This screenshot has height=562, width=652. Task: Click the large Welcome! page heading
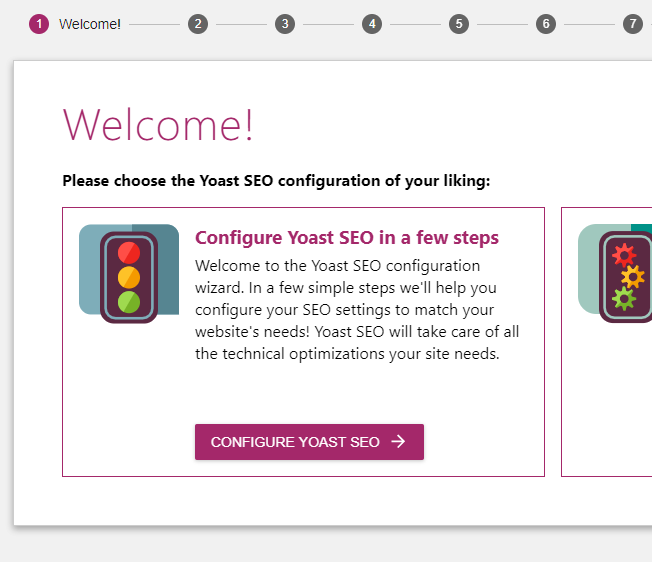pyautogui.click(x=158, y=125)
